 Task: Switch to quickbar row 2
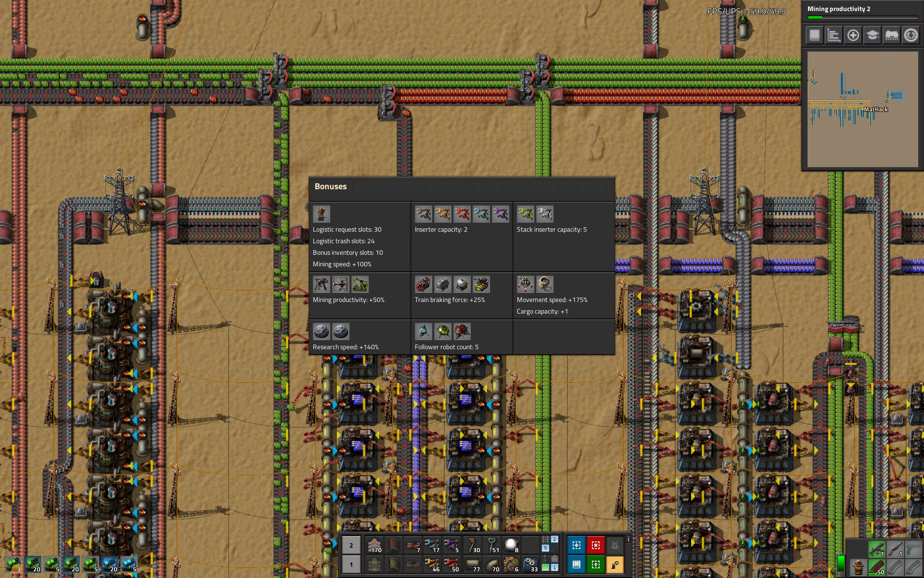click(x=351, y=545)
